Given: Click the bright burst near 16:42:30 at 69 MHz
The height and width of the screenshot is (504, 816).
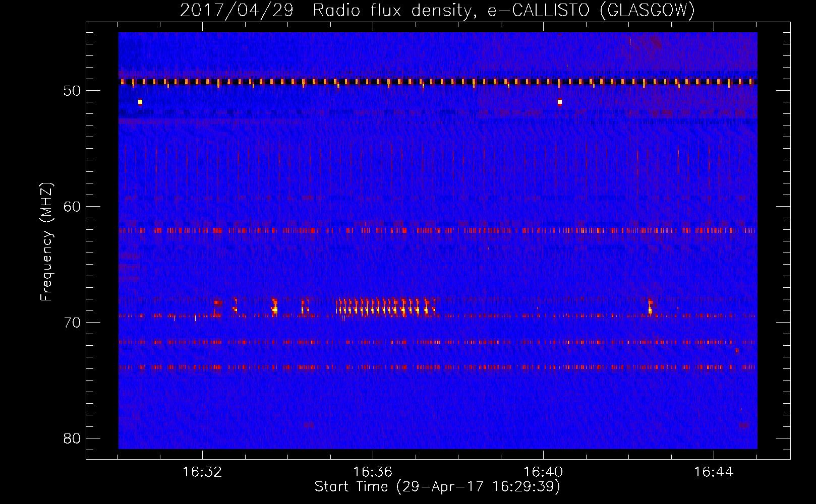Looking at the screenshot, I should pyautogui.click(x=650, y=306).
